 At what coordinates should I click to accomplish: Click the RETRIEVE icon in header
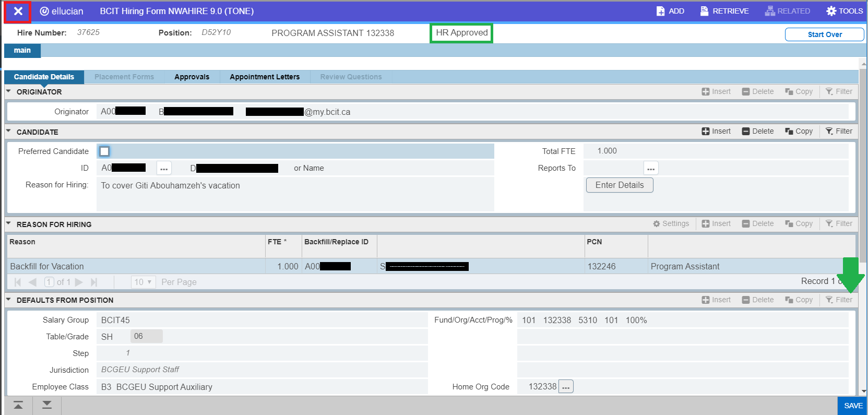[x=704, y=11]
